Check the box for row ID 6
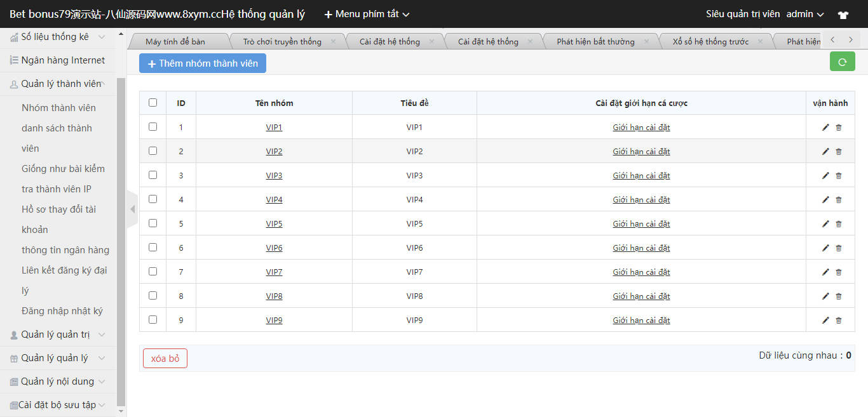 click(x=153, y=247)
